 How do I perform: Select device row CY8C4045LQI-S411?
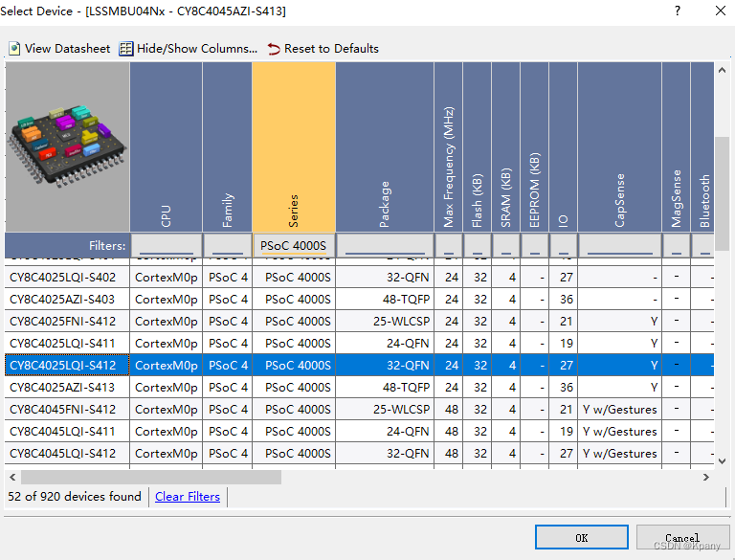point(360,432)
